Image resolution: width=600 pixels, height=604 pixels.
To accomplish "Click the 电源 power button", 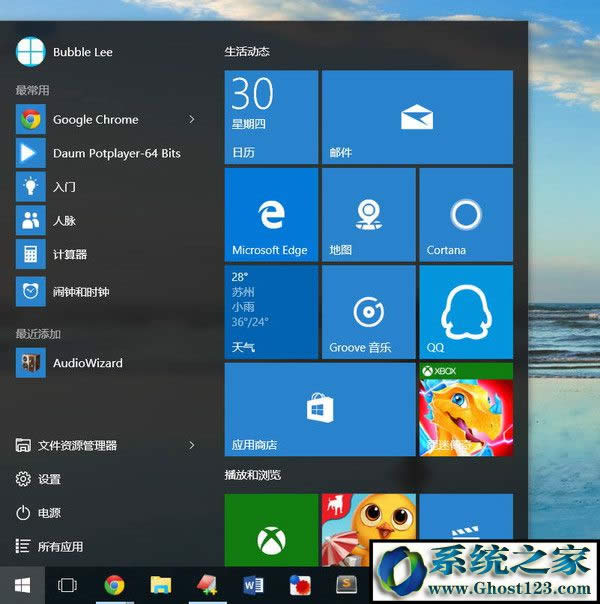I will coord(50,513).
